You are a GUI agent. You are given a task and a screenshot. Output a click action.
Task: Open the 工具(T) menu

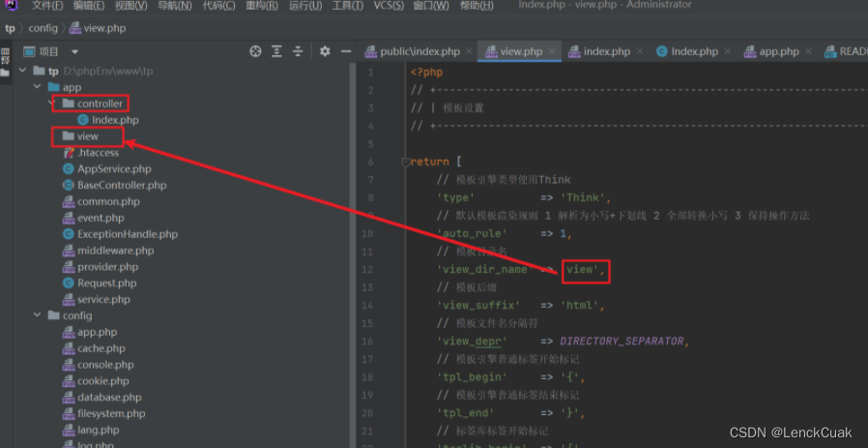(x=348, y=6)
